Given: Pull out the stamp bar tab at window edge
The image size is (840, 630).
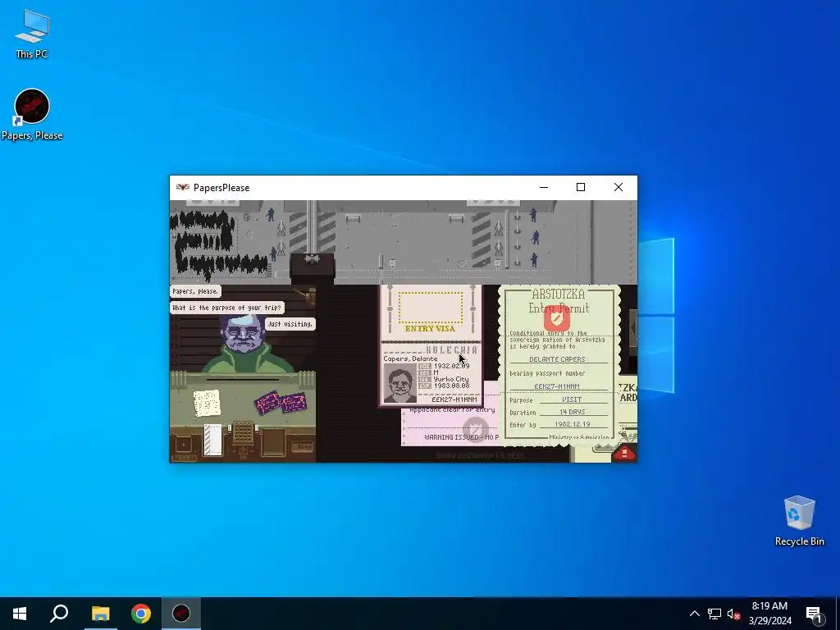Looking at the screenshot, I should click(x=633, y=328).
